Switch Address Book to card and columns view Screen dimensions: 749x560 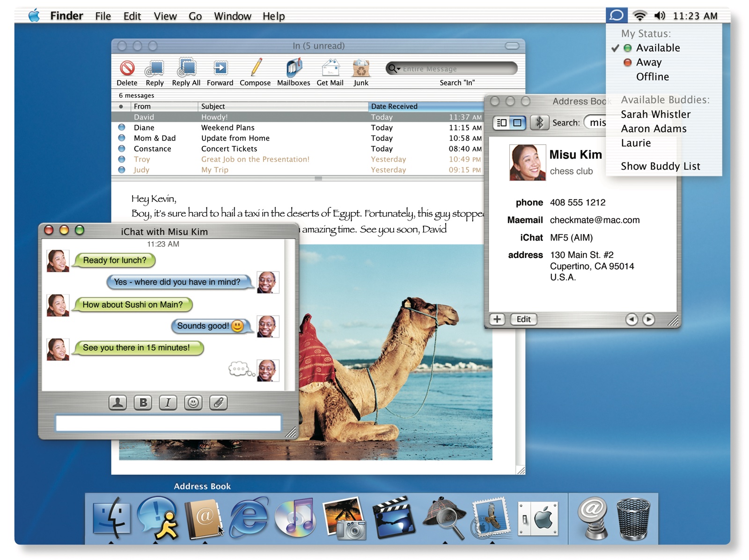coord(501,123)
